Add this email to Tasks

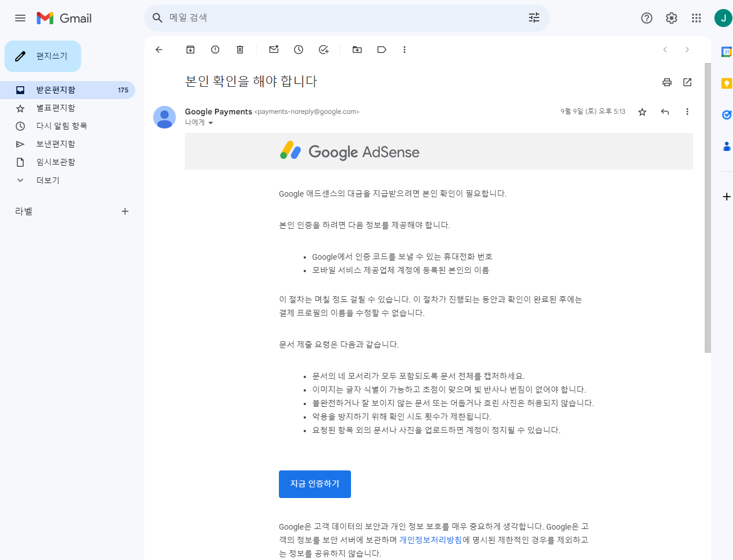[323, 50]
